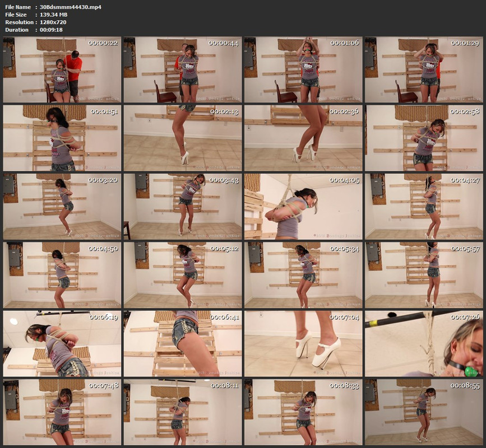Open the frame labeled 00:03:43
This screenshot has width=486, height=448.
tap(183, 207)
